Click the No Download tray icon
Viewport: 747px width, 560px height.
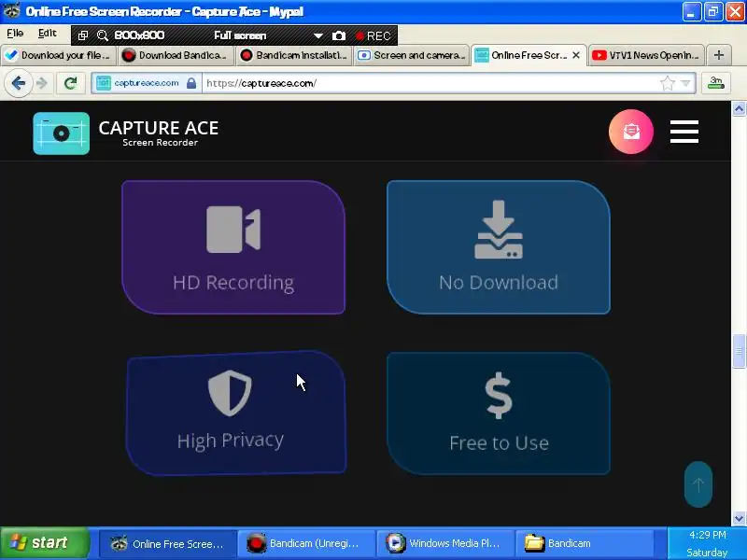click(499, 230)
